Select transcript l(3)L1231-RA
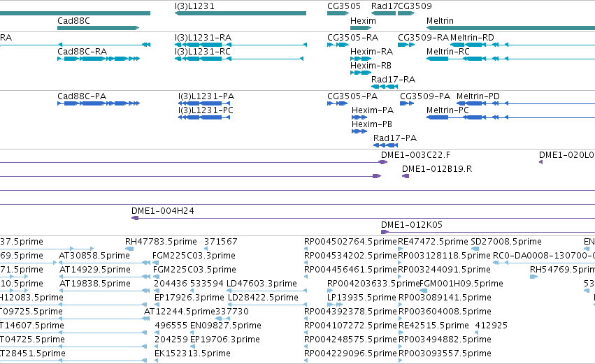595x364 pixels. [x=241, y=45]
